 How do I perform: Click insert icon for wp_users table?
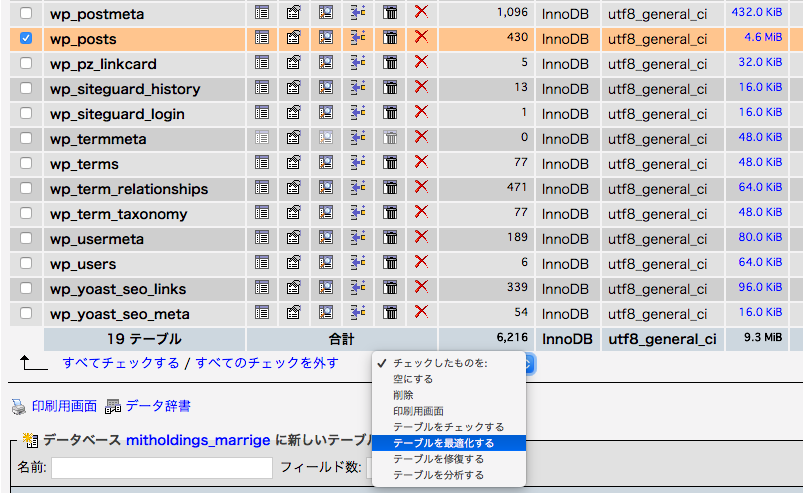(x=358, y=264)
